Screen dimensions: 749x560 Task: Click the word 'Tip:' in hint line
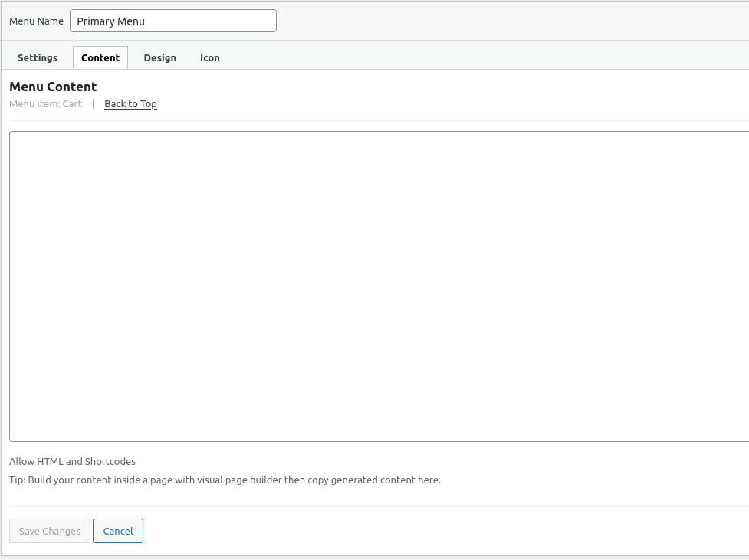click(17, 480)
